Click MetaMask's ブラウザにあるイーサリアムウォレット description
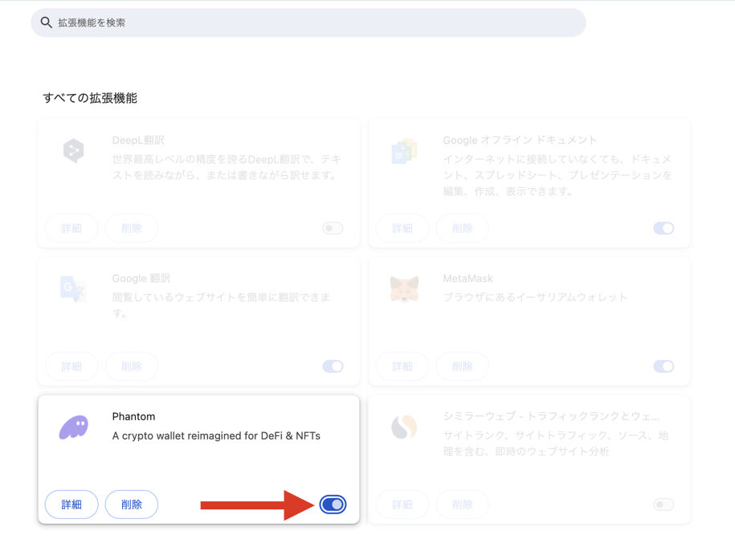This screenshot has width=735, height=560. [535, 297]
